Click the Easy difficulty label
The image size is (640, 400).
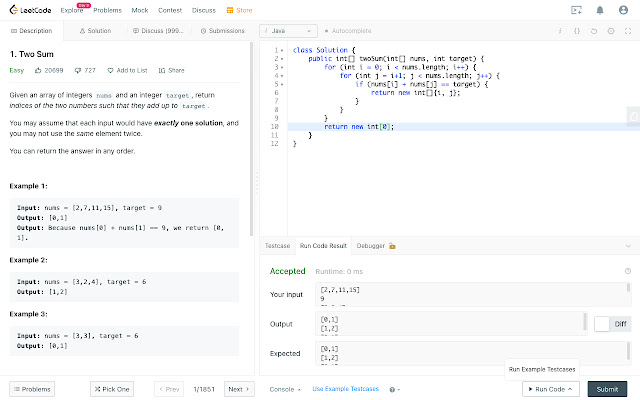click(17, 71)
